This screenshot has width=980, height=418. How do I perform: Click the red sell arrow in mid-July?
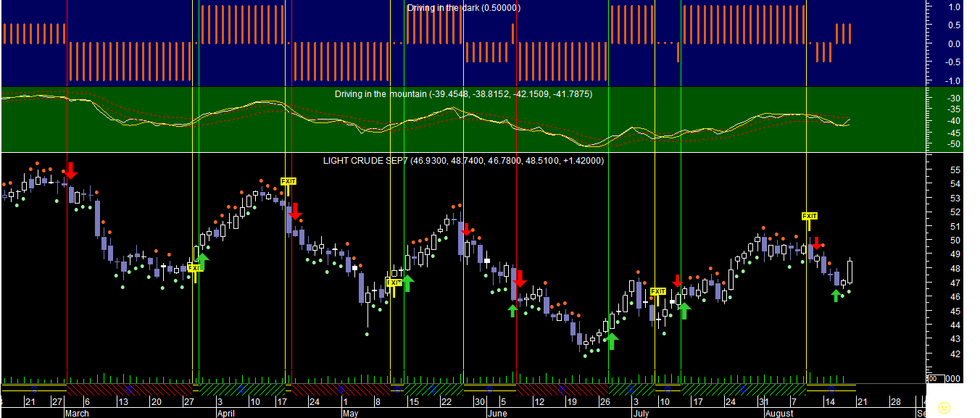pos(677,281)
